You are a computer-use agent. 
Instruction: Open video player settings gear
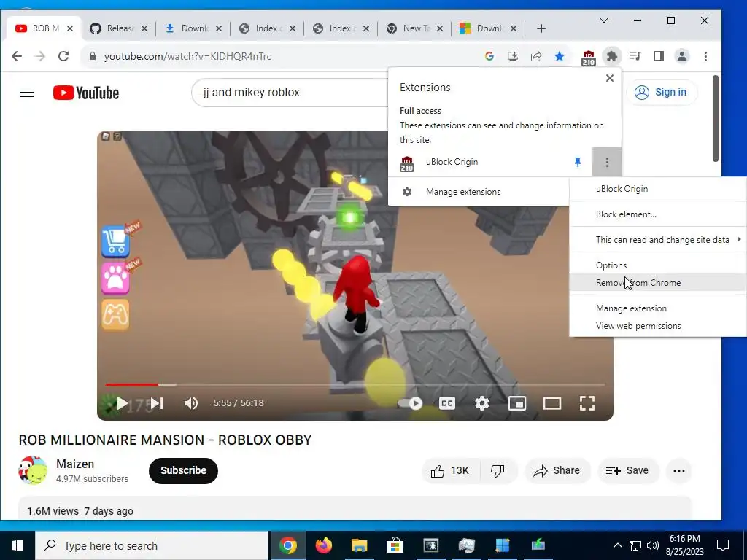point(482,403)
